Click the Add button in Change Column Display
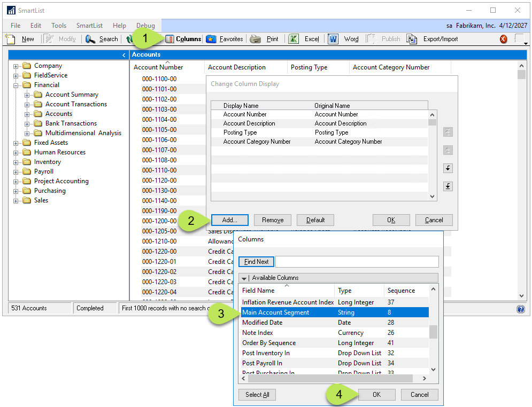532x407 pixels. pyautogui.click(x=229, y=220)
